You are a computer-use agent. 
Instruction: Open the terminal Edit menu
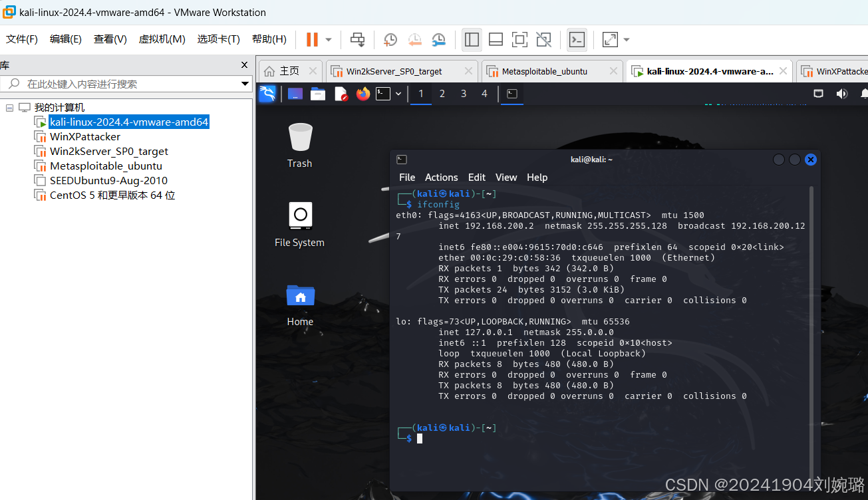(x=477, y=178)
